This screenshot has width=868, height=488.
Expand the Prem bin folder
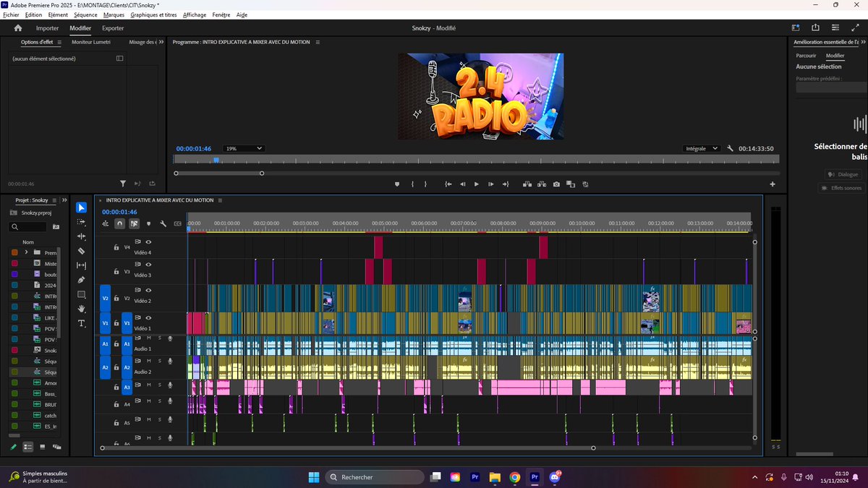[26, 252]
